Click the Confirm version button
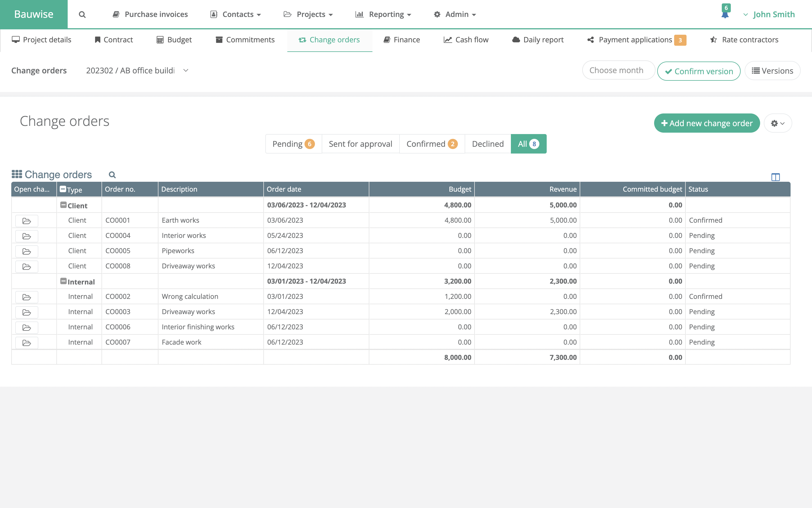 point(699,71)
